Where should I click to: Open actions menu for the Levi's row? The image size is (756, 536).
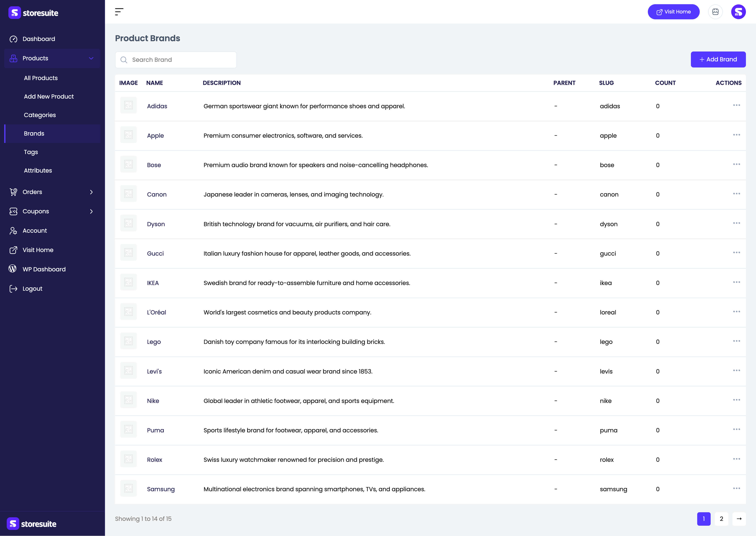point(736,370)
